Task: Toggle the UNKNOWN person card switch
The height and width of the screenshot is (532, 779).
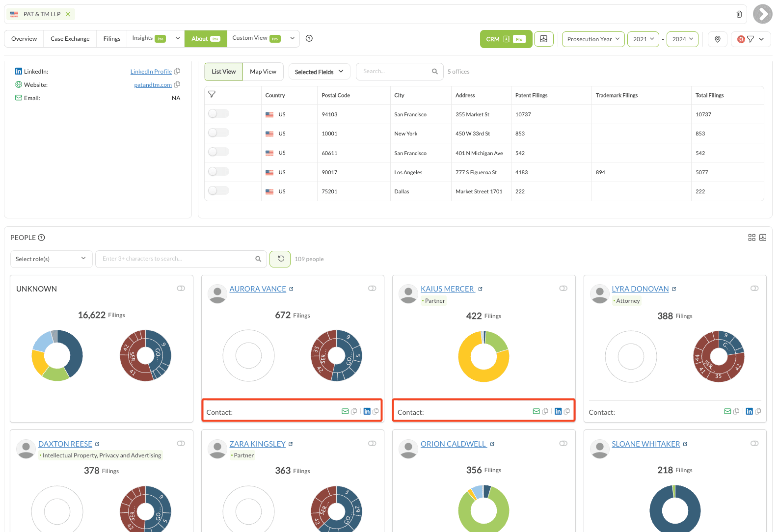Action: pyautogui.click(x=181, y=289)
